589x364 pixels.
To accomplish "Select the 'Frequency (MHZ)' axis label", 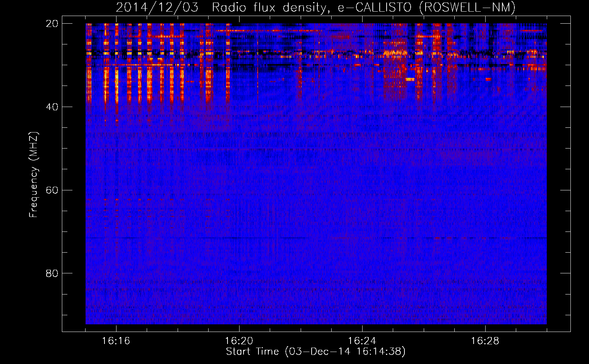I will pos(33,175).
